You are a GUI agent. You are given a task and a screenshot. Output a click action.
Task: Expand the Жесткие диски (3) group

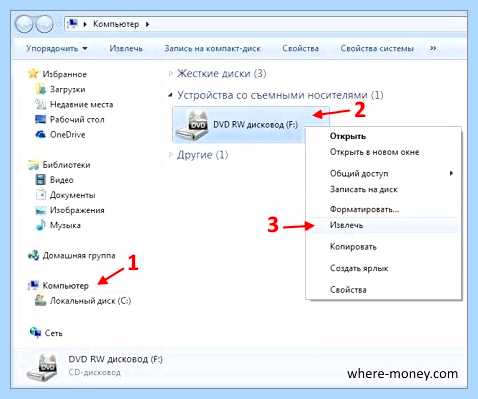[x=171, y=73]
